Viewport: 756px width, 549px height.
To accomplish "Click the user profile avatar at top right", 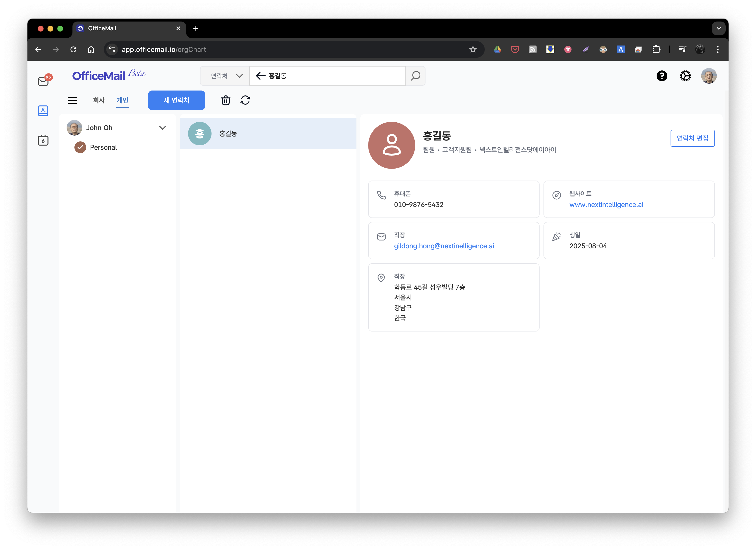I will click(709, 76).
